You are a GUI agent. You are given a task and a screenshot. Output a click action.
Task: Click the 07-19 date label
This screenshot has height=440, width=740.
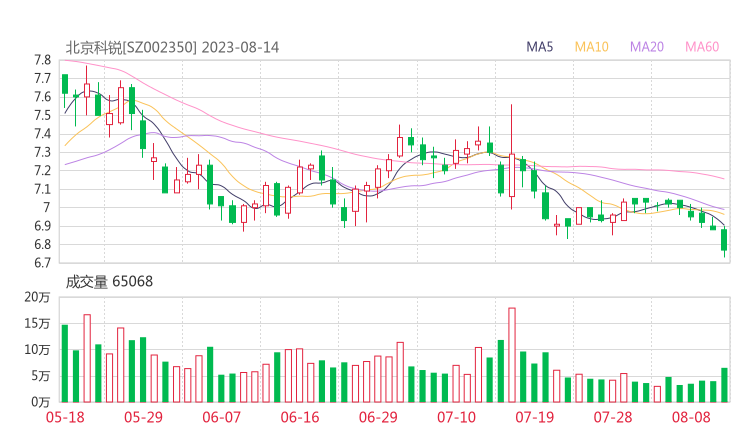point(534,417)
